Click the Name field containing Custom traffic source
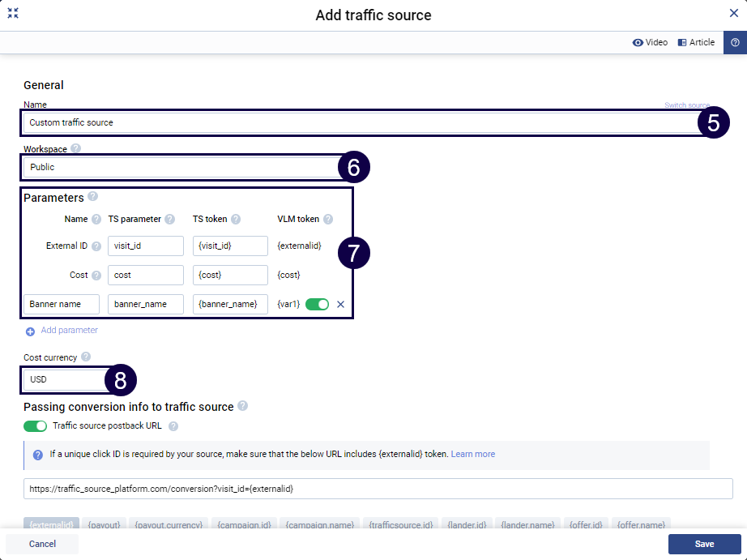 tap(324, 122)
